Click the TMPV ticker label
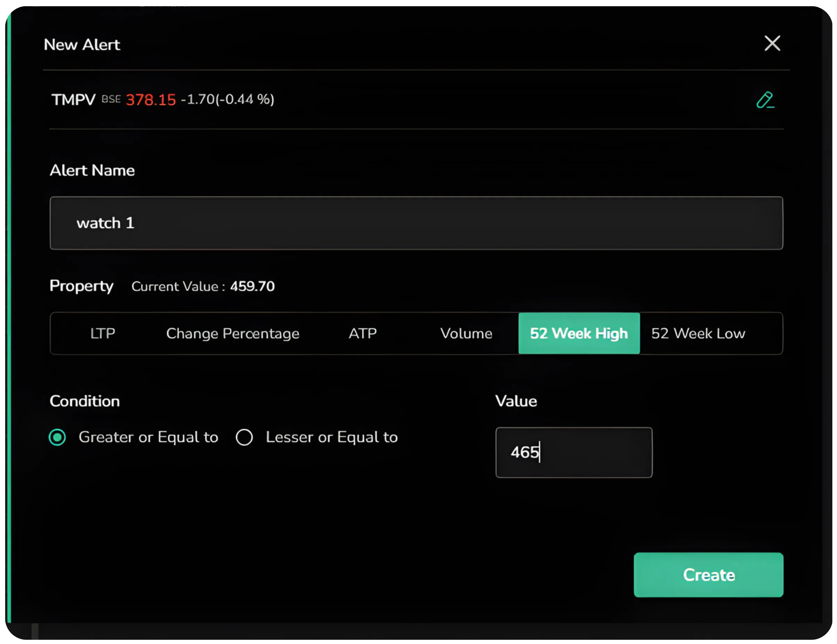 pos(73,99)
